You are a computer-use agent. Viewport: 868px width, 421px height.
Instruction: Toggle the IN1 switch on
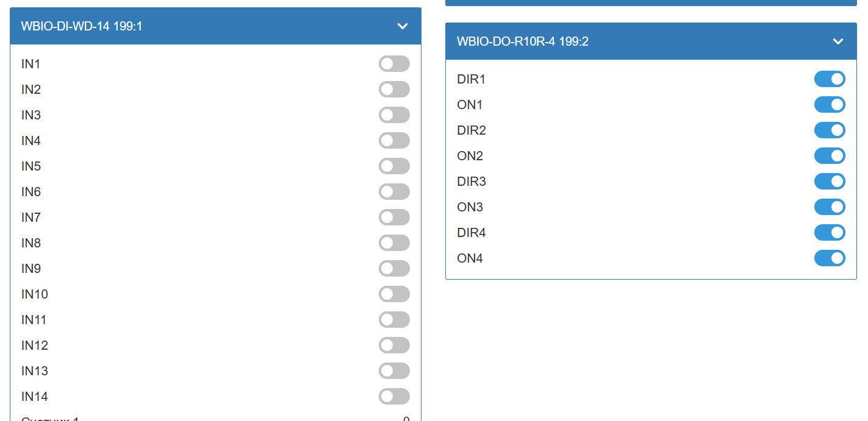click(394, 64)
